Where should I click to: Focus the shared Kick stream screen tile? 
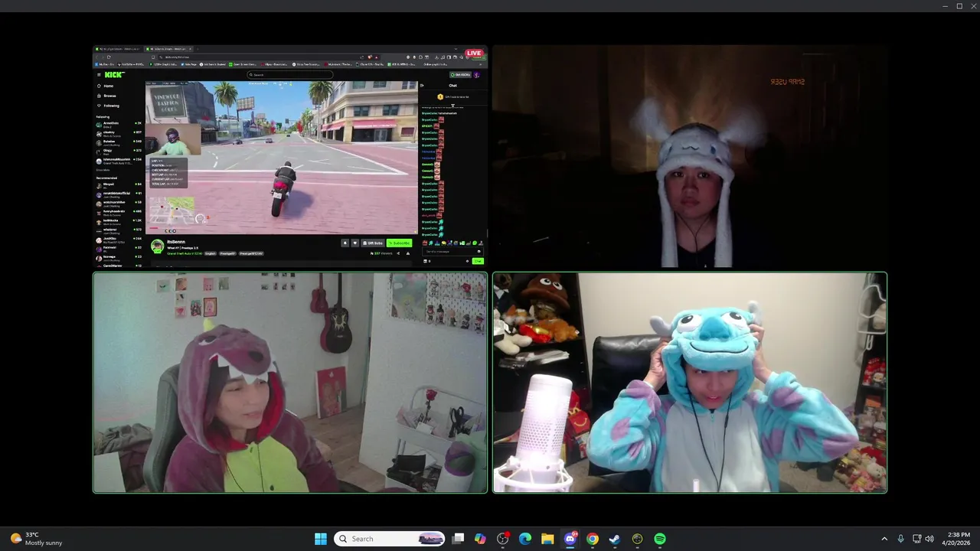pos(290,156)
